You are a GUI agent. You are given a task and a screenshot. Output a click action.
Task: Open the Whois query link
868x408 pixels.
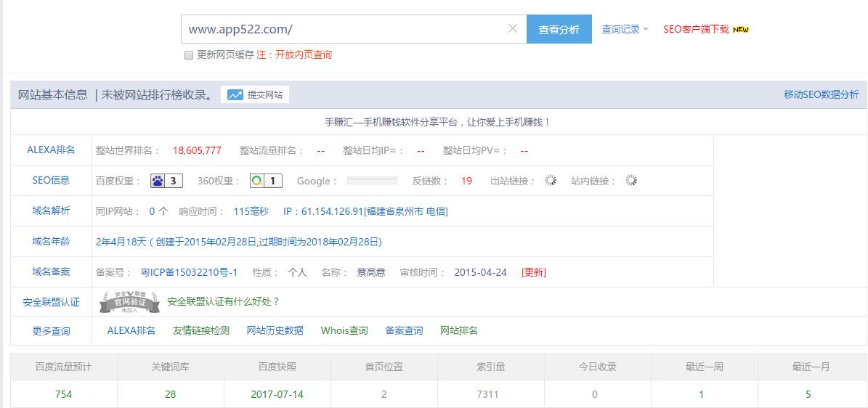[344, 331]
